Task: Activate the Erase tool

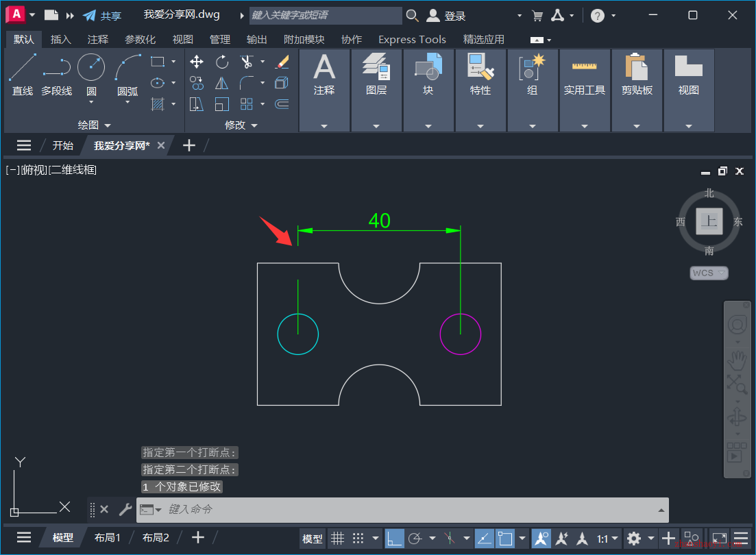Action: point(282,62)
